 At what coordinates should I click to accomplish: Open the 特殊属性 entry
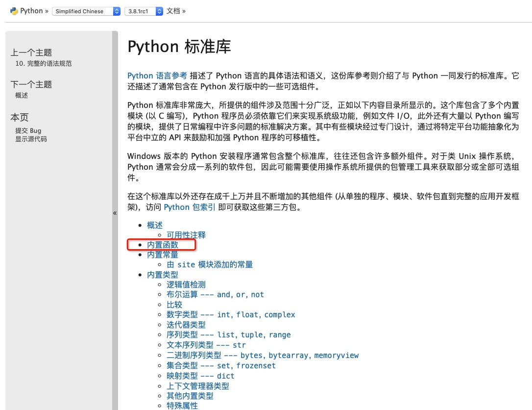point(182,406)
